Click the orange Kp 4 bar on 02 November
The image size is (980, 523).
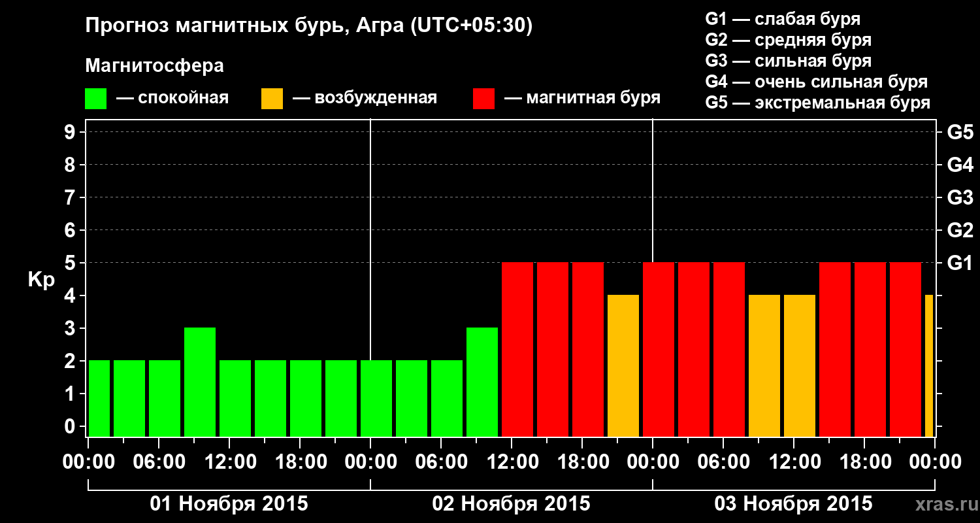pos(623,365)
